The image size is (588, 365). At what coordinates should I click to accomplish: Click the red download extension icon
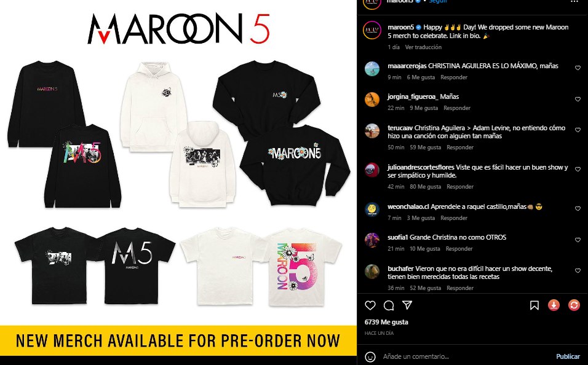pyautogui.click(x=554, y=305)
